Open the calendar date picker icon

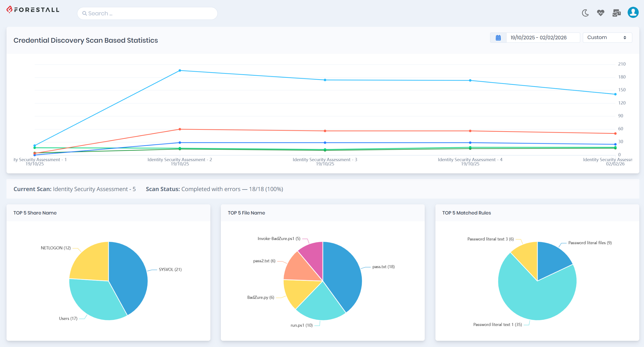click(498, 37)
